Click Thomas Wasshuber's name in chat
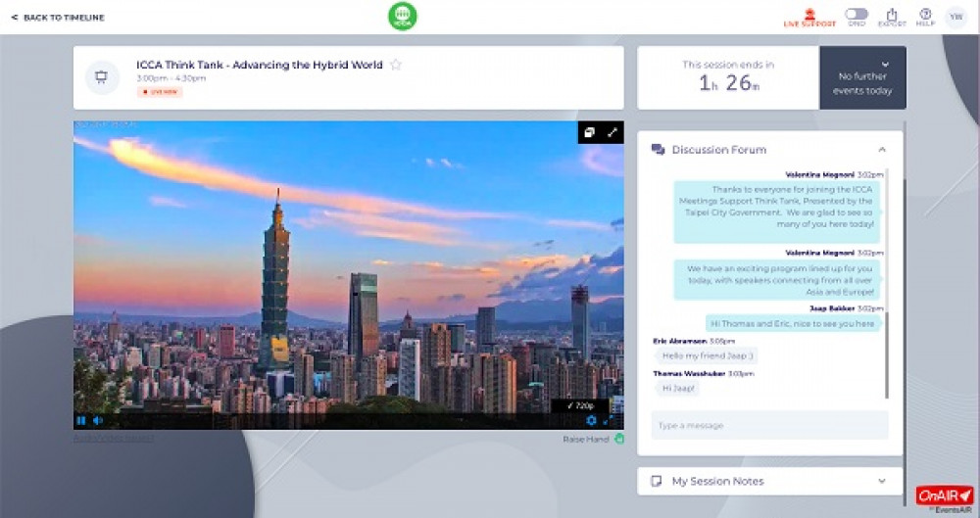Image resolution: width=980 pixels, height=518 pixels. (689, 374)
